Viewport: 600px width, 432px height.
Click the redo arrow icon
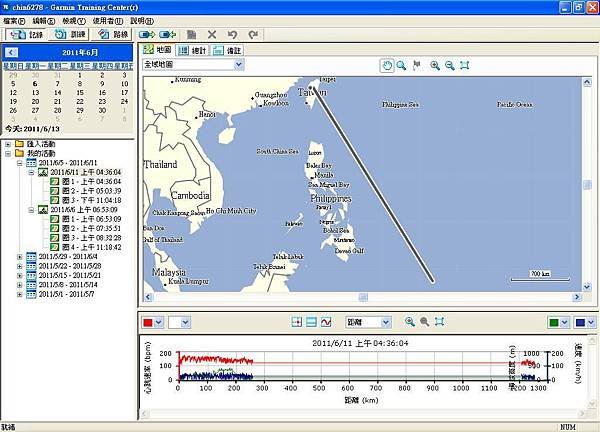click(253, 35)
